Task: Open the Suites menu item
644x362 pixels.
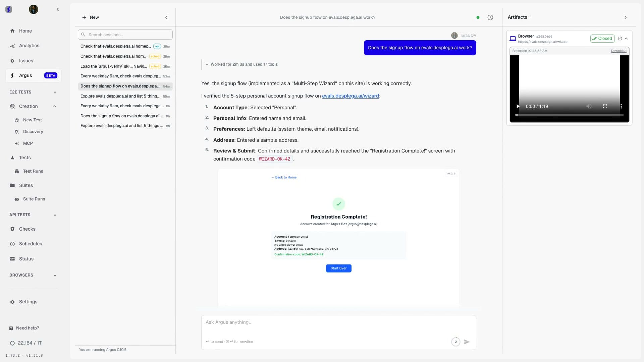Action: click(x=26, y=185)
